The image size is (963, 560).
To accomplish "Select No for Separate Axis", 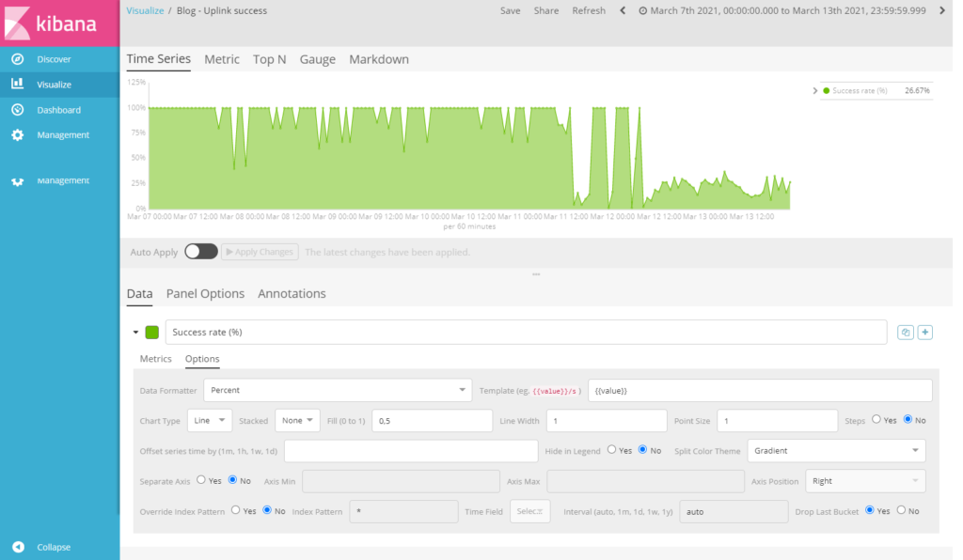I will (232, 479).
